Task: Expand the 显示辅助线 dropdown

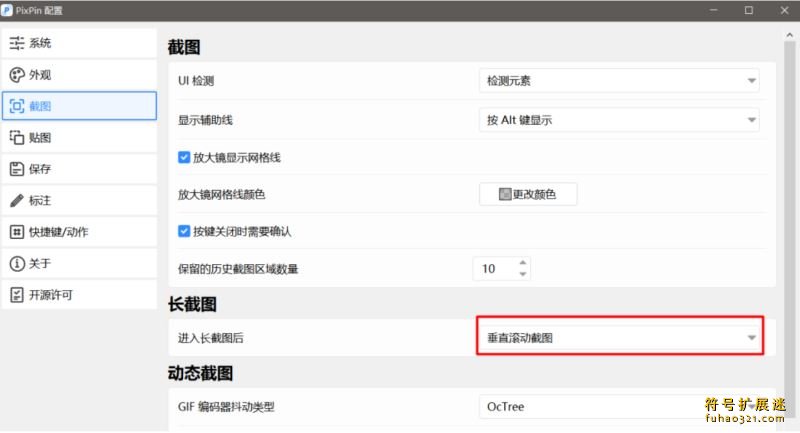Action: click(619, 120)
